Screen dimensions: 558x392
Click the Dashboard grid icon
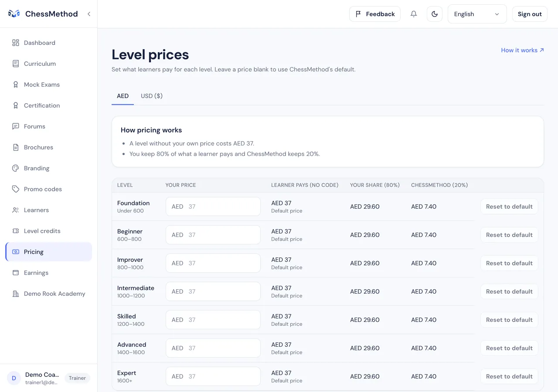(16, 43)
